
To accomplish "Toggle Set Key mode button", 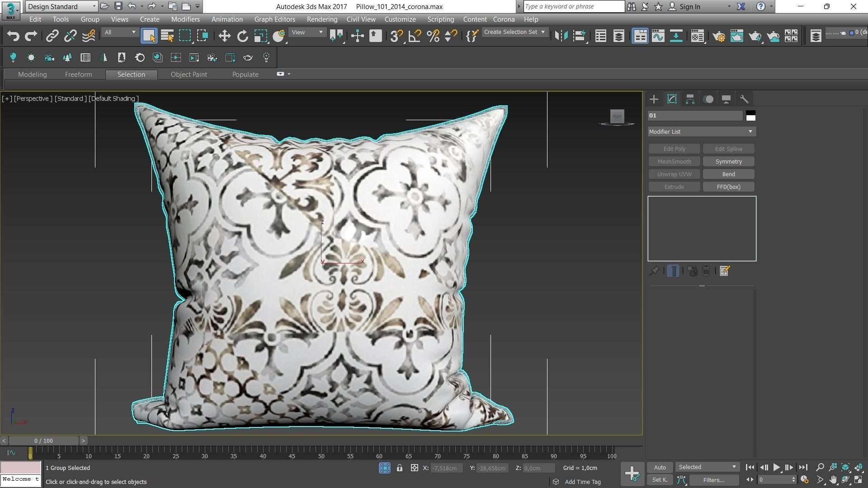I will point(660,480).
